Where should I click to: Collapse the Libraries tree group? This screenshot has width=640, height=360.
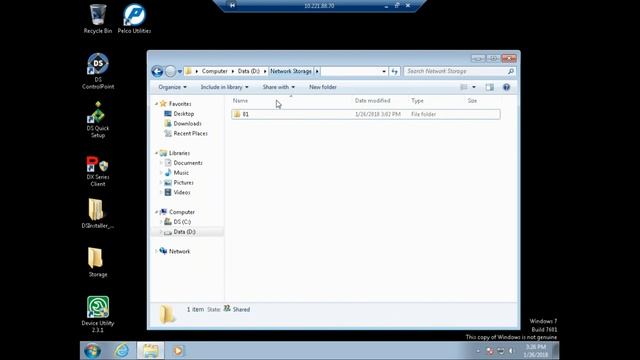point(156,153)
